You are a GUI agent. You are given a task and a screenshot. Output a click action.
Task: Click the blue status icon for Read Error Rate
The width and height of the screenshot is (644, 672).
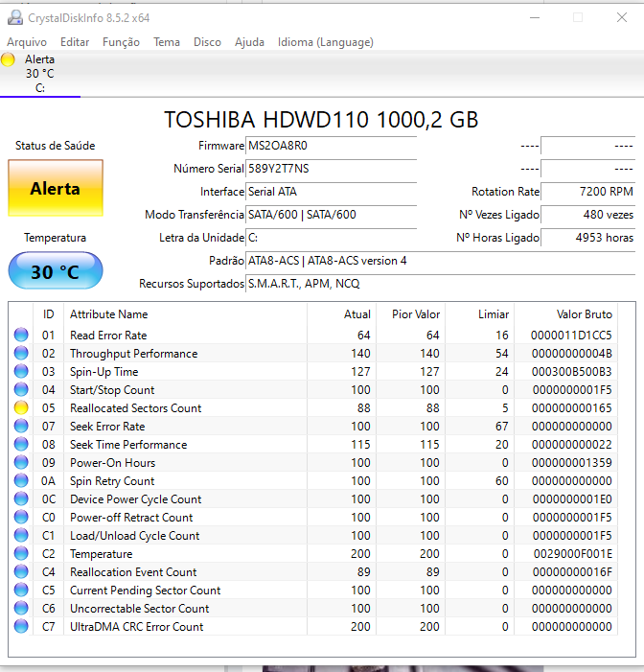coord(21,335)
